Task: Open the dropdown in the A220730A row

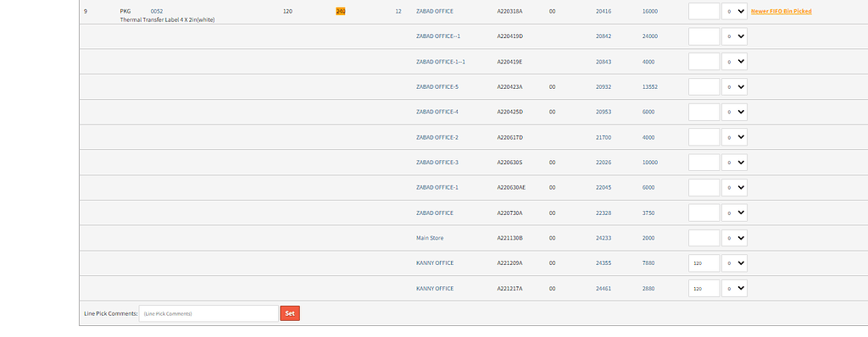Action: click(x=735, y=213)
